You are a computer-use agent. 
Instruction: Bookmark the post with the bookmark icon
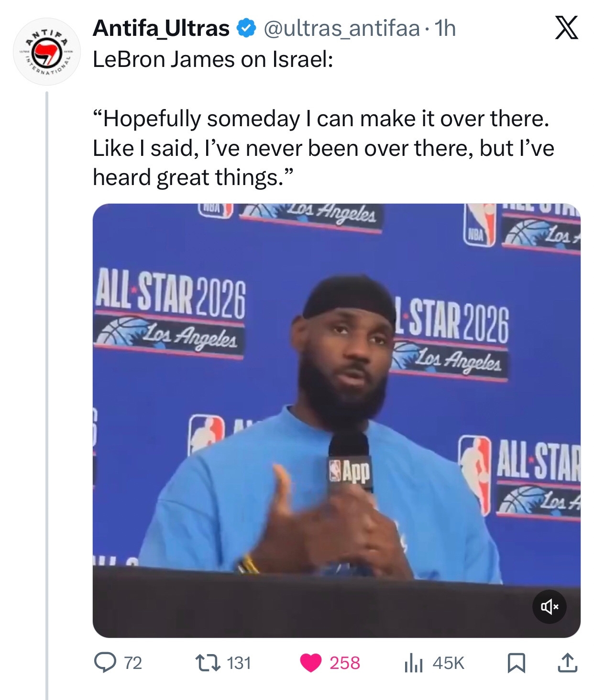click(x=517, y=663)
